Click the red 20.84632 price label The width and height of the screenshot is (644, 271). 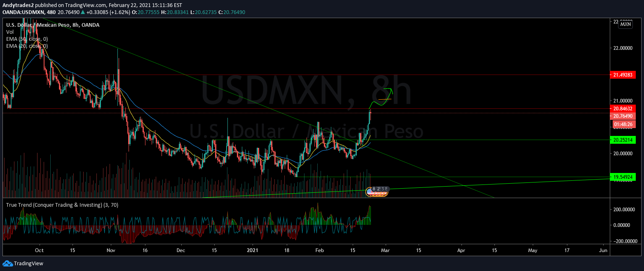coord(622,109)
